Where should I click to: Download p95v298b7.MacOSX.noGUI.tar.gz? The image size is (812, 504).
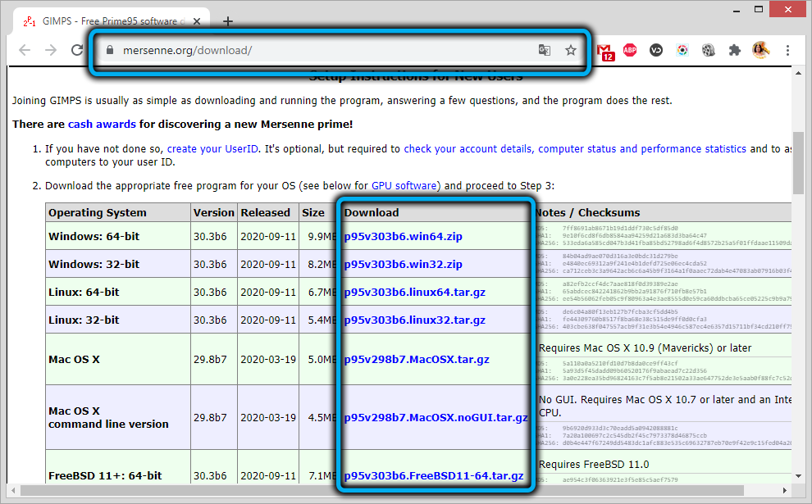[x=436, y=417]
